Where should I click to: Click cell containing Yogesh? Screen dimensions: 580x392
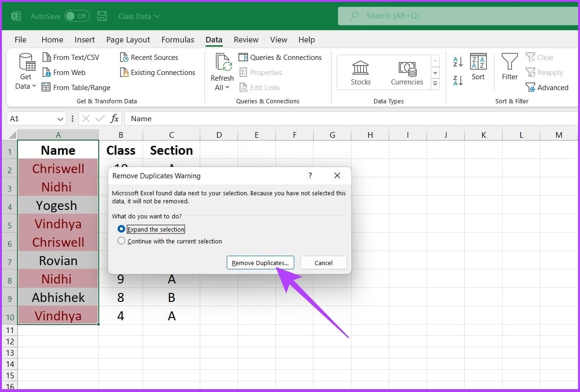coord(58,205)
